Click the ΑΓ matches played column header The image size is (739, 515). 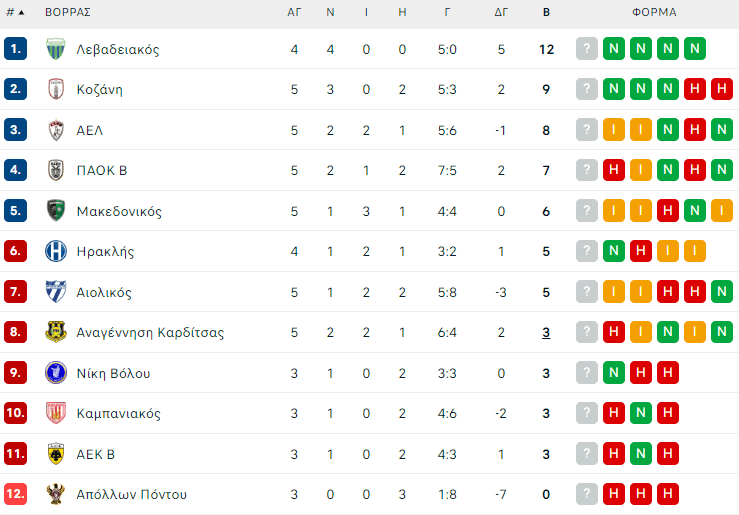click(x=294, y=13)
